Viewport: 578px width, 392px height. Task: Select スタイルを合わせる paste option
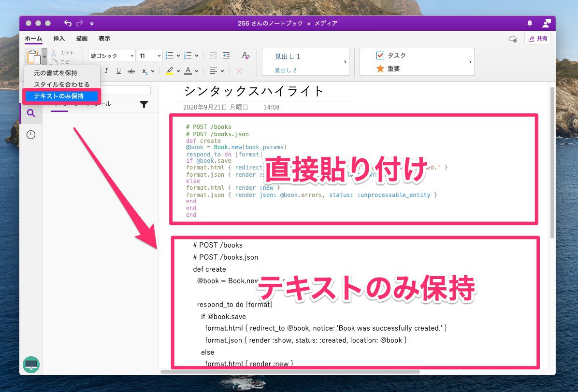pos(61,84)
